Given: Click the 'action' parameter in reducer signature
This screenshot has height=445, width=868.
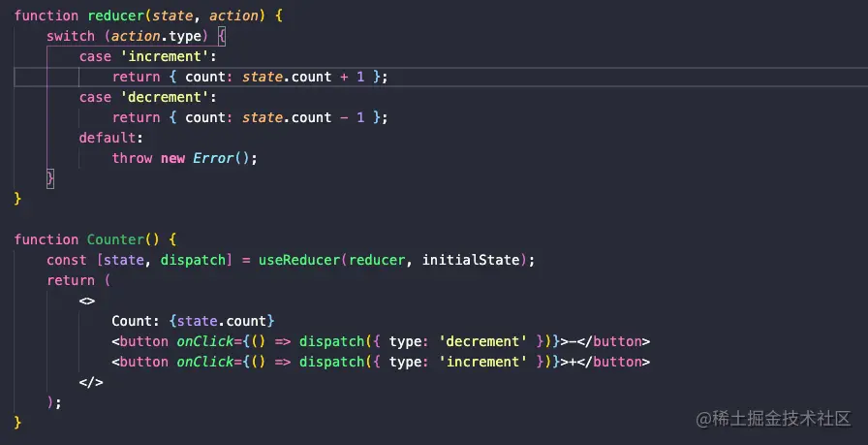Looking at the screenshot, I should pyautogui.click(x=233, y=16).
